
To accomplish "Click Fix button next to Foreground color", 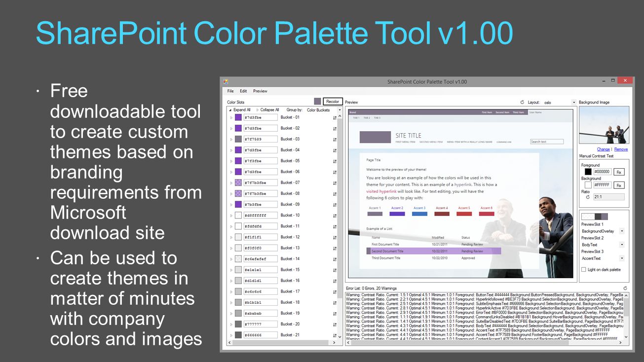I will coord(619,172).
